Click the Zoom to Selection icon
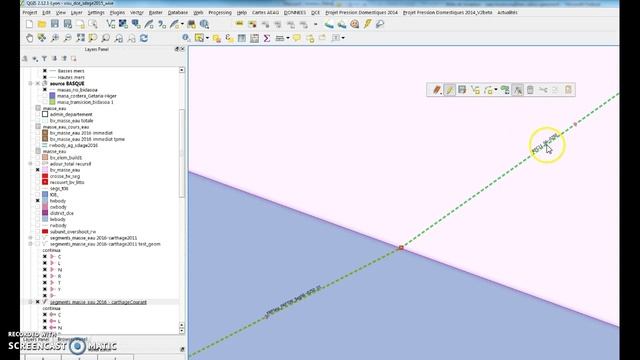Screen dimensions: 640x360 click(93, 38)
